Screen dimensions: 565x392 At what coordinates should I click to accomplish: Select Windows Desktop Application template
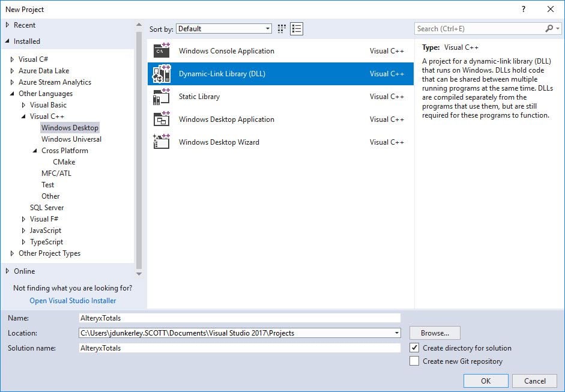coord(280,119)
